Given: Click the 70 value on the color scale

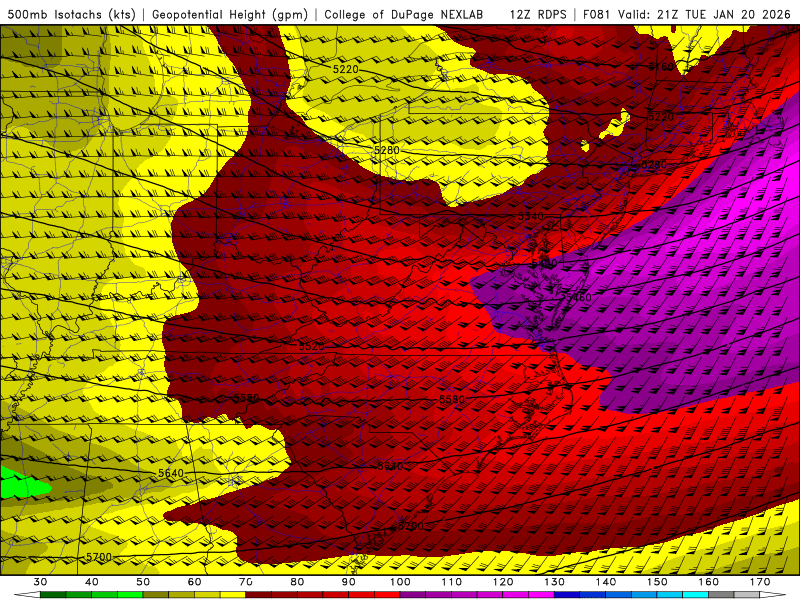Looking at the screenshot, I should coord(245,582).
